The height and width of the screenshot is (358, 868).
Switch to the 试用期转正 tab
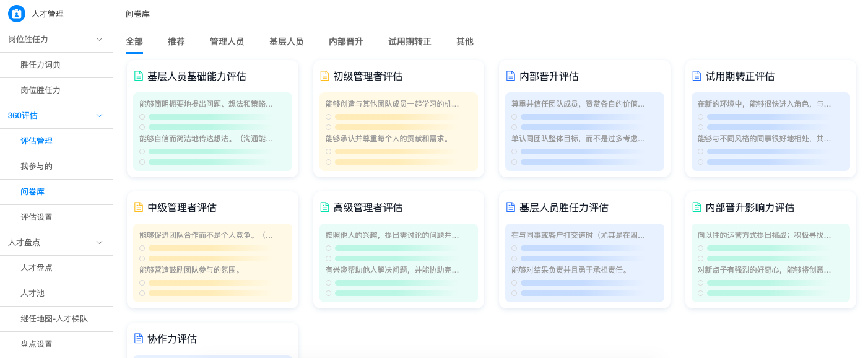pos(410,41)
